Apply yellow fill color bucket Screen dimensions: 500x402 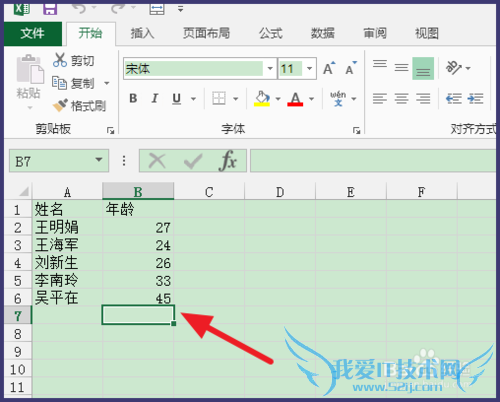[262, 98]
